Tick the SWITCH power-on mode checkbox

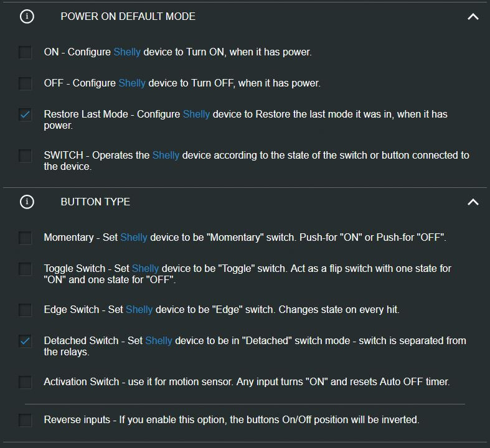click(x=25, y=156)
